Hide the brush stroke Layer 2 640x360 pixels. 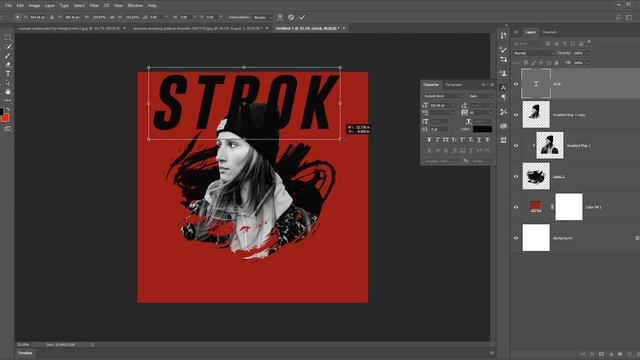[516, 177]
